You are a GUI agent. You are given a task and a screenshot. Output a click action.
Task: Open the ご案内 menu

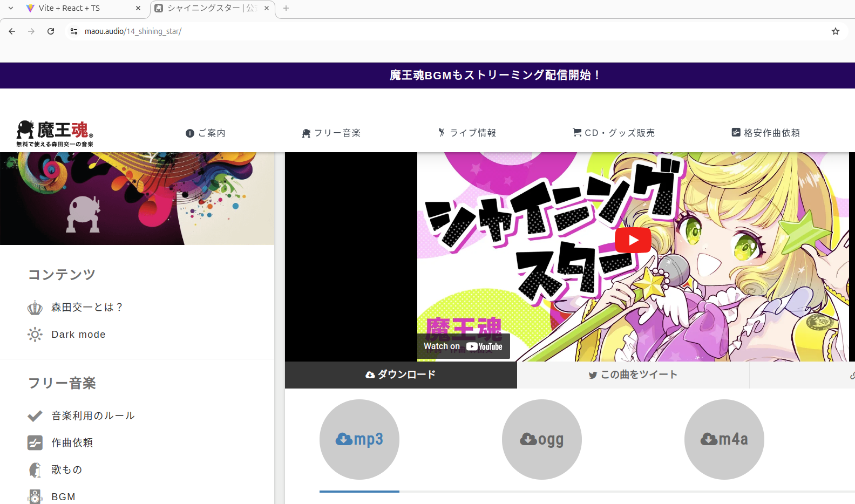tap(205, 133)
